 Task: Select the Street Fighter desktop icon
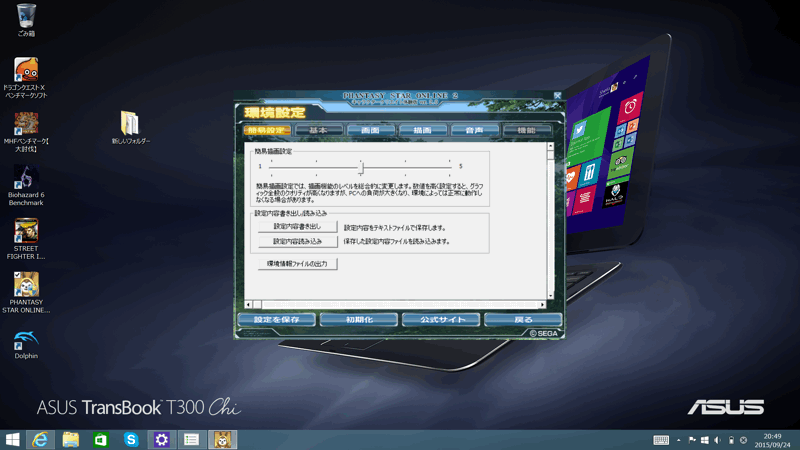[26, 231]
